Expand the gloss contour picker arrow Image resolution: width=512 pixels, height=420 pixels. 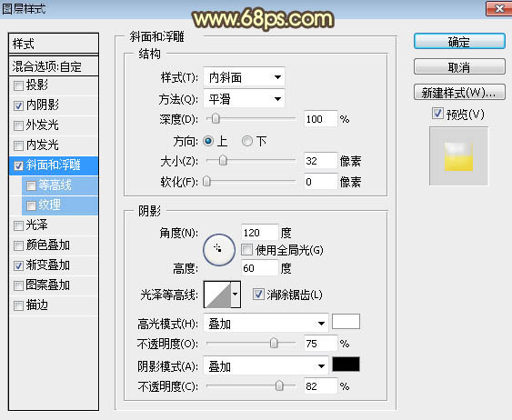[236, 295]
